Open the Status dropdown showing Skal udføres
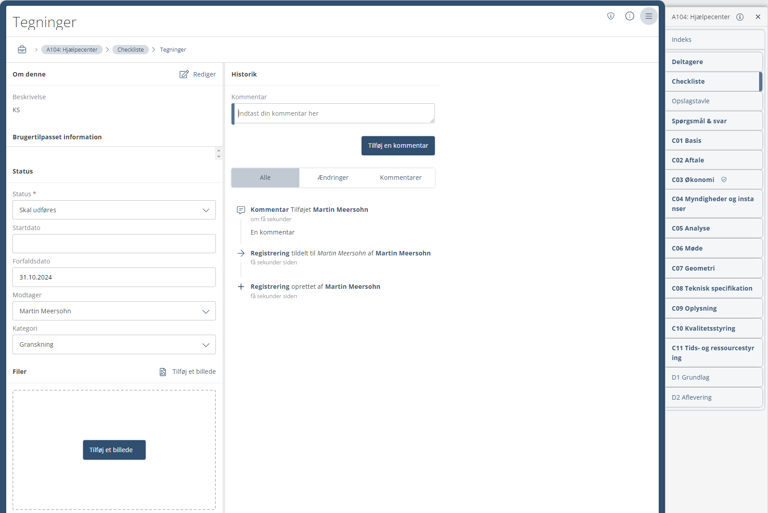768x513 pixels. [114, 210]
